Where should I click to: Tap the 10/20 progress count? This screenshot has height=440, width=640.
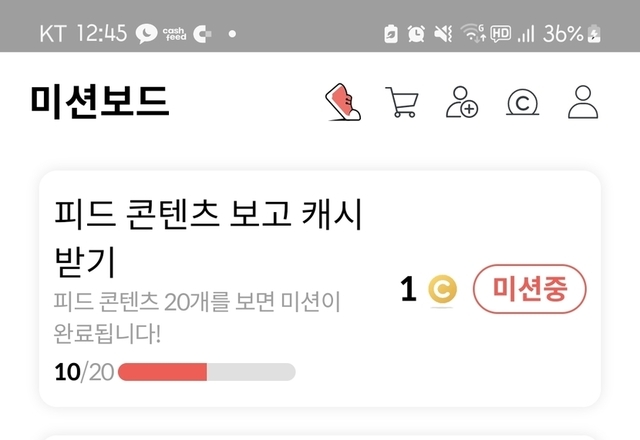(x=84, y=373)
